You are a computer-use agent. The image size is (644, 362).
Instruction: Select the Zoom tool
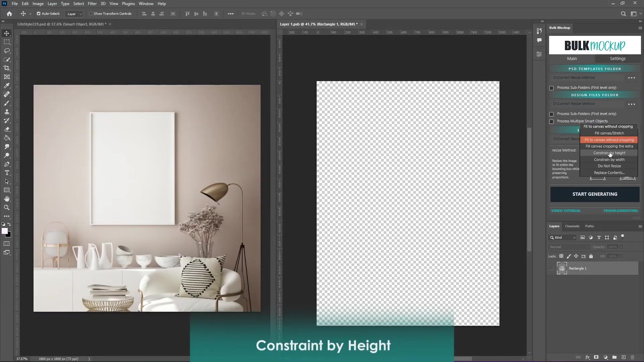[x=7, y=207]
